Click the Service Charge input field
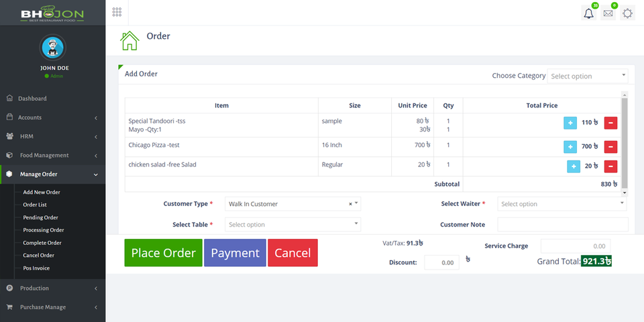Viewport: 644px width, 322px height. point(576,246)
